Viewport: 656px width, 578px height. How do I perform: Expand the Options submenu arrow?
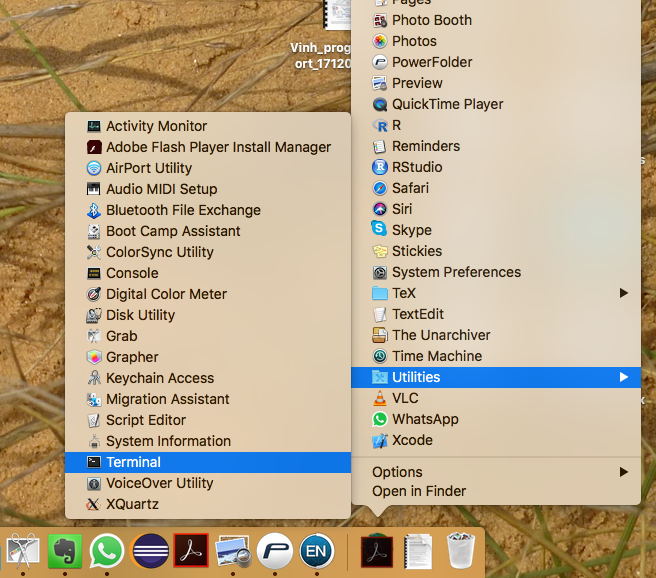click(624, 472)
